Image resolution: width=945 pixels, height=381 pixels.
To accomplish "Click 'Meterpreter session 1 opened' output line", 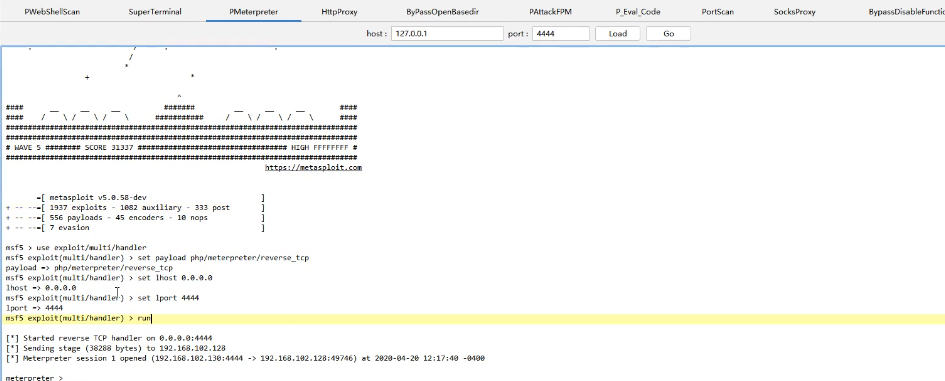I will click(x=245, y=358).
